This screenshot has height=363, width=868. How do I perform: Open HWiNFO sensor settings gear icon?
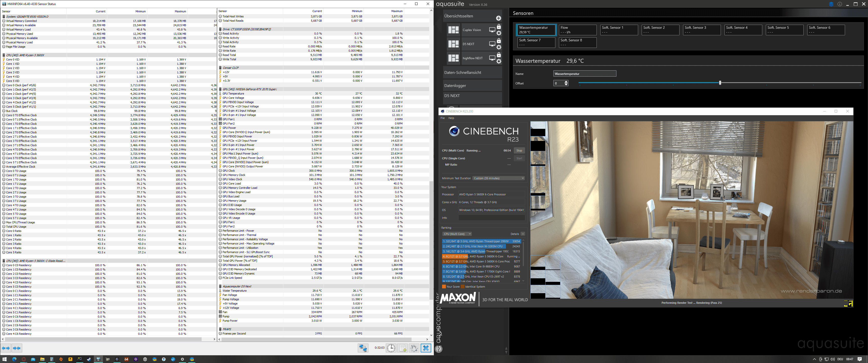click(414, 348)
